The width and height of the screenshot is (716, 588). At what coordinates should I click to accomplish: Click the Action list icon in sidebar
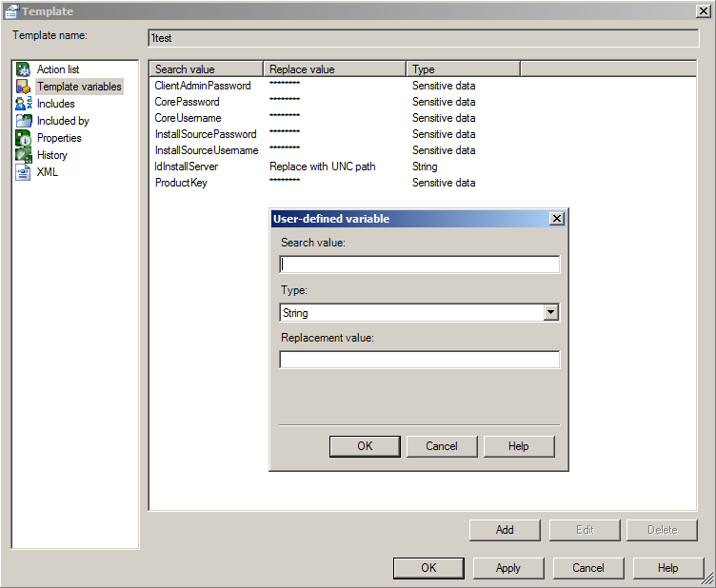(x=24, y=69)
